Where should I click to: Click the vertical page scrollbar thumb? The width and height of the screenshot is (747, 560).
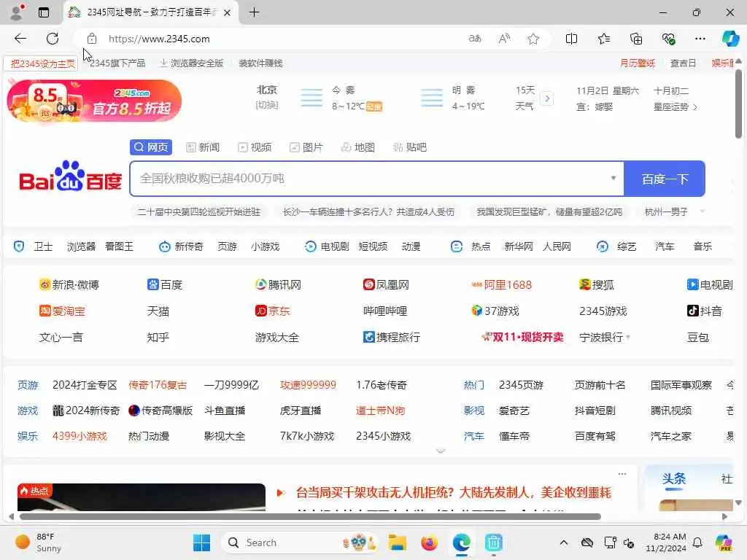[738, 104]
